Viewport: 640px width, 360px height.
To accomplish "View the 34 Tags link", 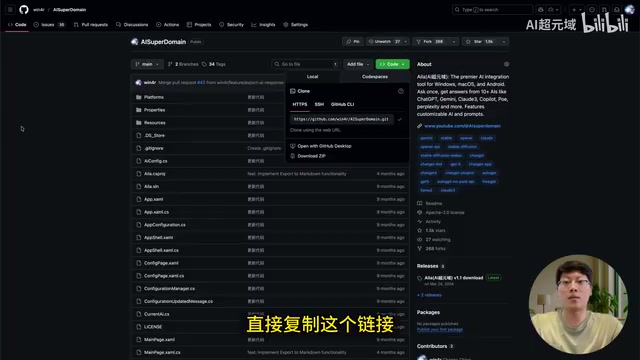I will tap(213, 64).
